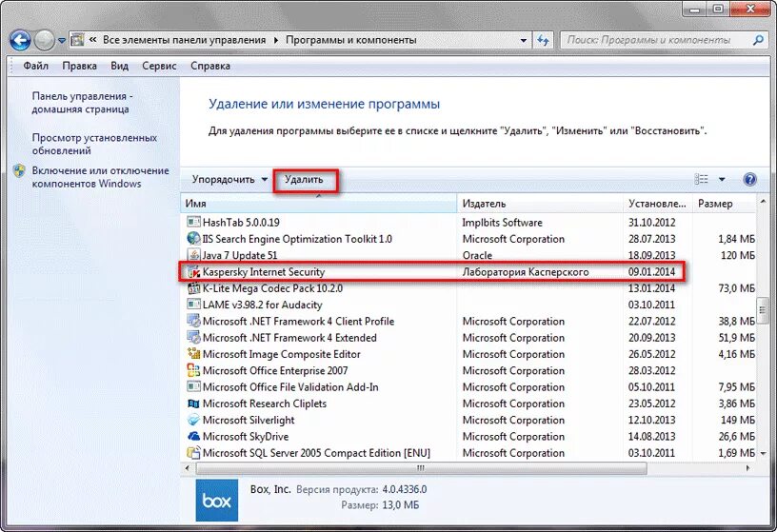This screenshot has height=532, width=777.
Task: Click the blue help question mark icon
Action: tap(749, 179)
